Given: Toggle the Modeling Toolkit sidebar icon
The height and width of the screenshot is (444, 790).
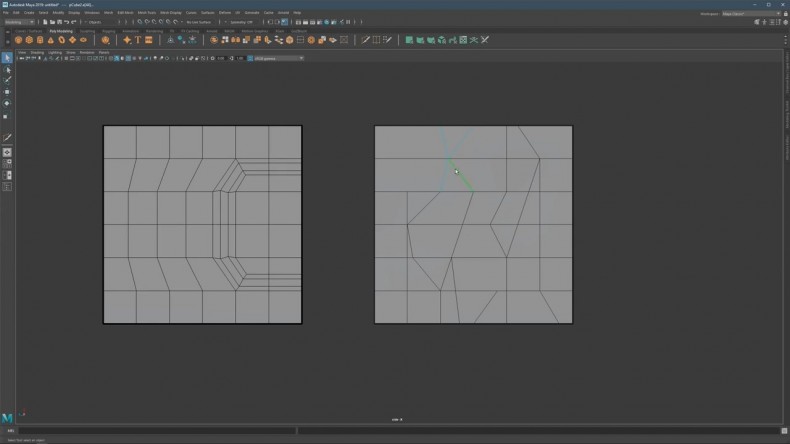Looking at the screenshot, I should pos(757,22).
